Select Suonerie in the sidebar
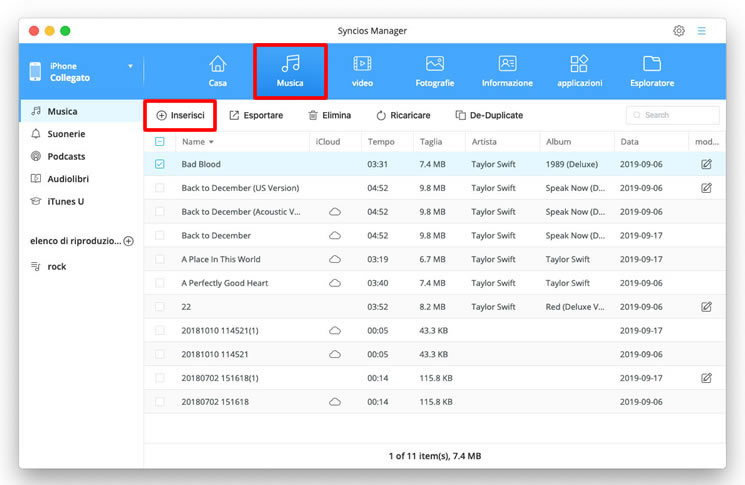 [x=81, y=134]
